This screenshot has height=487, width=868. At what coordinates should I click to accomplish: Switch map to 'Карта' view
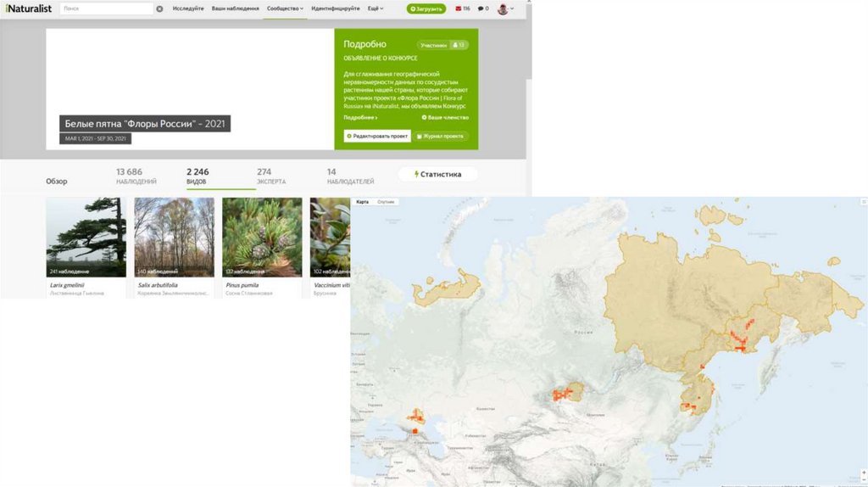(362, 202)
